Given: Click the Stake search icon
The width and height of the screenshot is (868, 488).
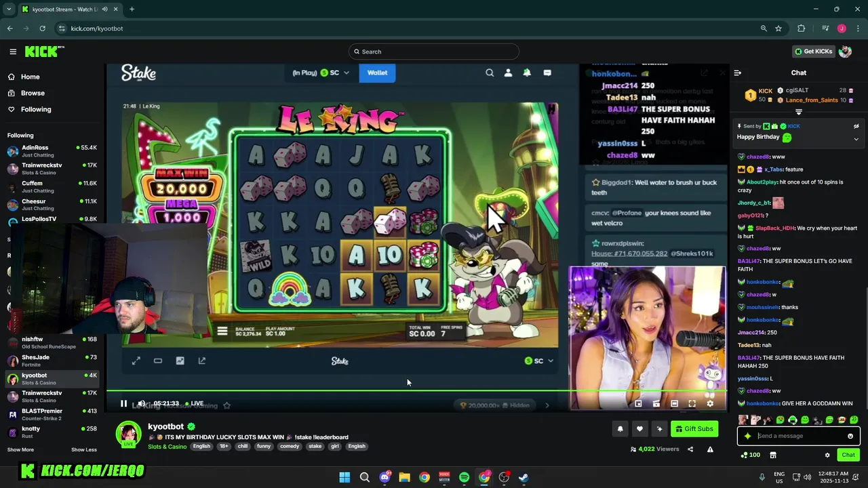Looking at the screenshot, I should tap(490, 73).
